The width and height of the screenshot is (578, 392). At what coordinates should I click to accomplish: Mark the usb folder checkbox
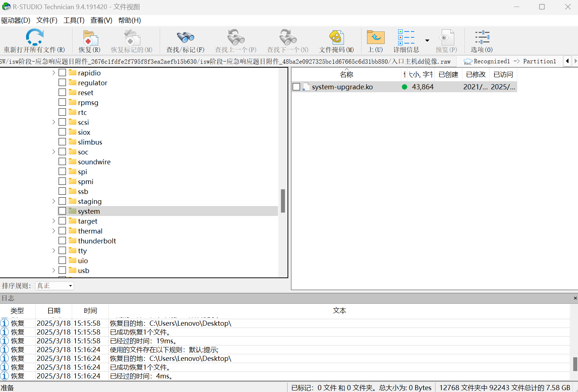(62, 270)
